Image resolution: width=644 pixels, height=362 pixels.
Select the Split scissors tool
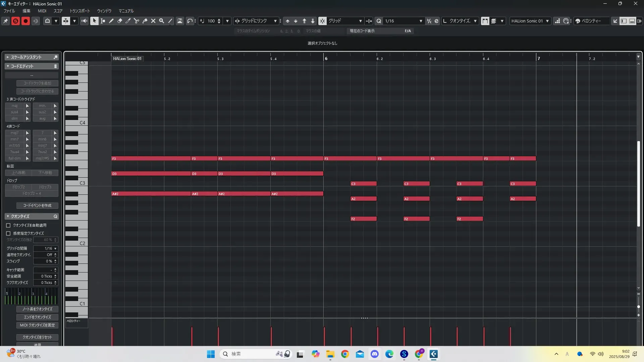136,21
